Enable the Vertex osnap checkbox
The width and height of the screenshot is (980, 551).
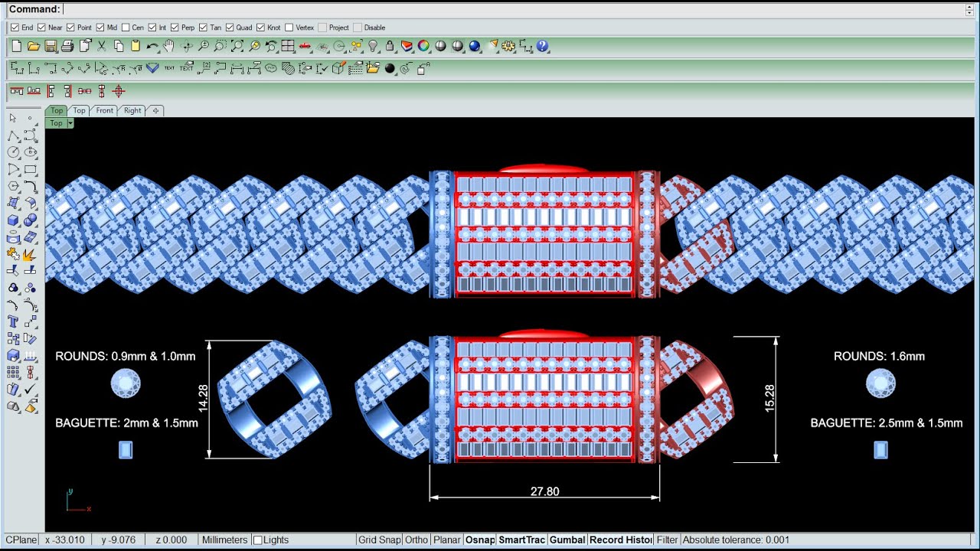[289, 28]
